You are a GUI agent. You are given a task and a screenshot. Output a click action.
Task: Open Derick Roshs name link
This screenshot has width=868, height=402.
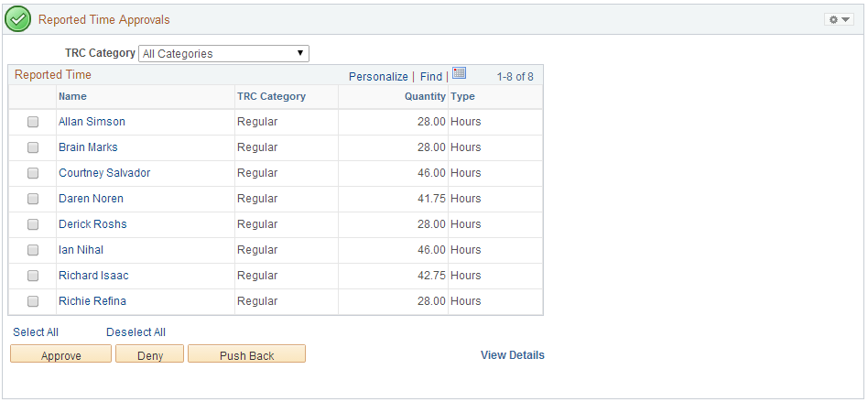click(x=92, y=224)
